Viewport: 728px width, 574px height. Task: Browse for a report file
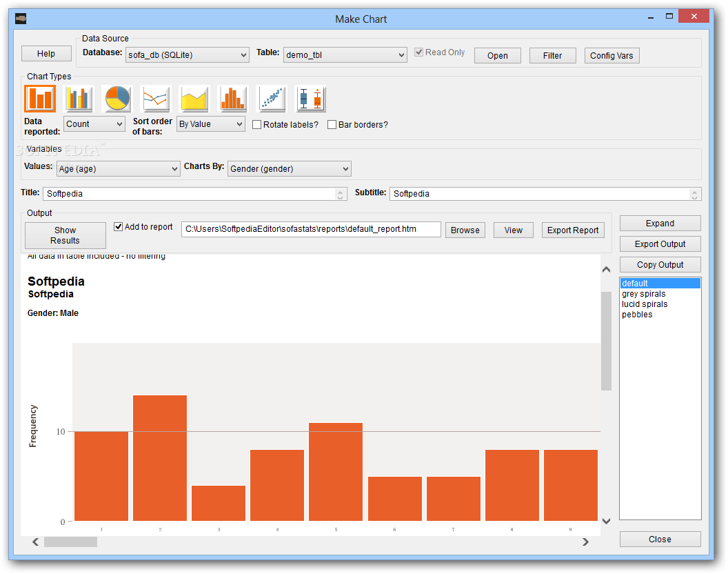click(465, 230)
